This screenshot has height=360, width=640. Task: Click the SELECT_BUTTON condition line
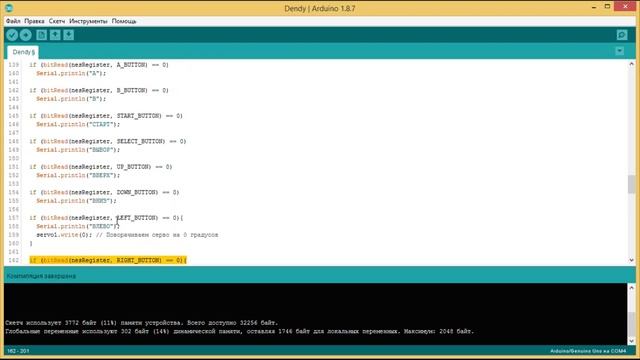107,142
